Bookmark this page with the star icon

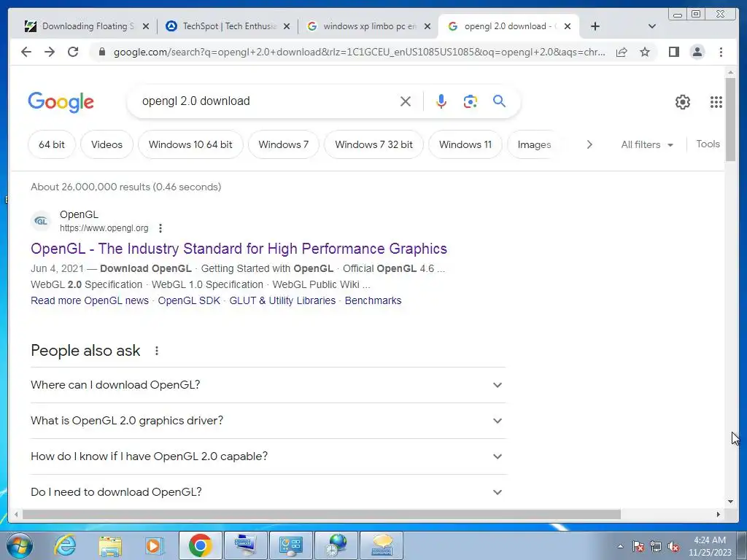click(645, 52)
